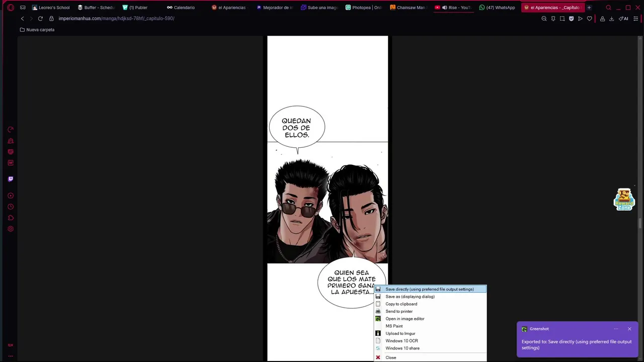Choose Open in image editor
Screen dimensions: 644x362
[430, 319]
